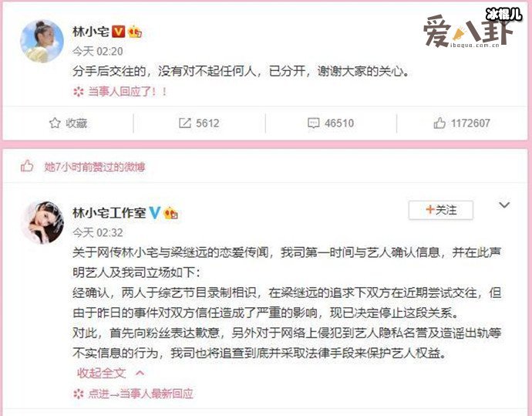The image size is (532, 416).
Task: Like the post with 1172607 thumbs-up
Action: tap(439, 123)
